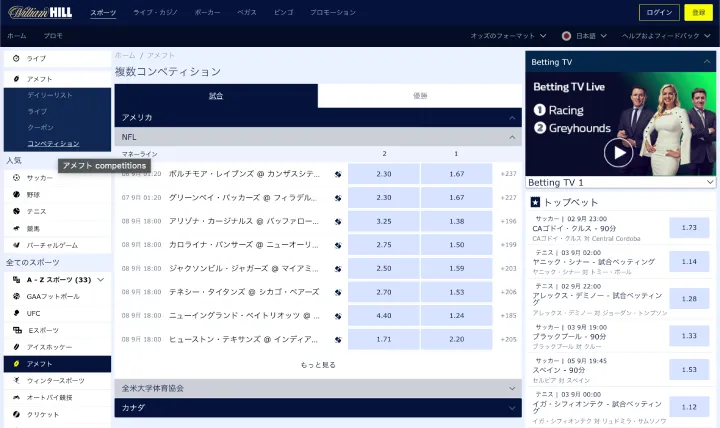This screenshot has height=428, width=720.
Task: Open +237 more markets for ボルチモア match
Action: click(x=508, y=174)
